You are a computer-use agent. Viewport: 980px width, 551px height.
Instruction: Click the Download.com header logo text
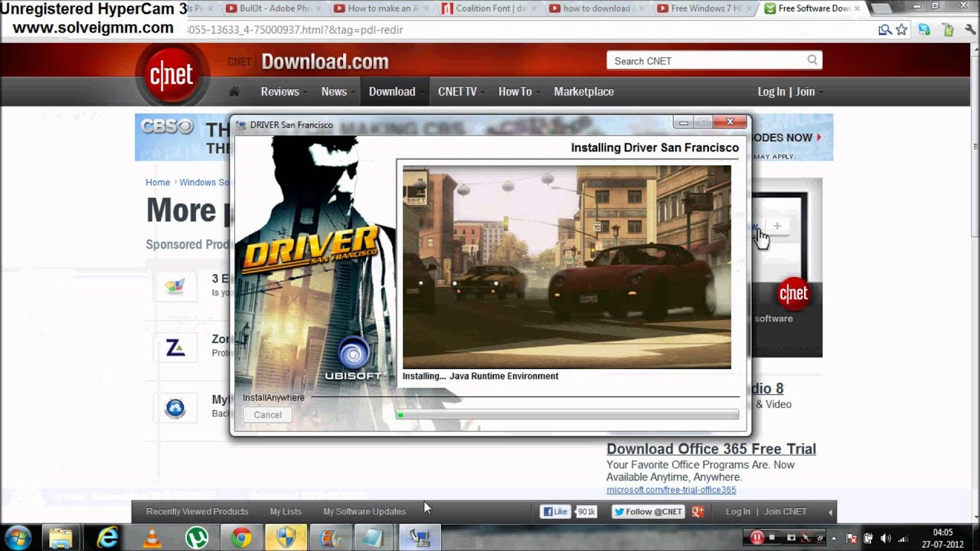tap(325, 61)
